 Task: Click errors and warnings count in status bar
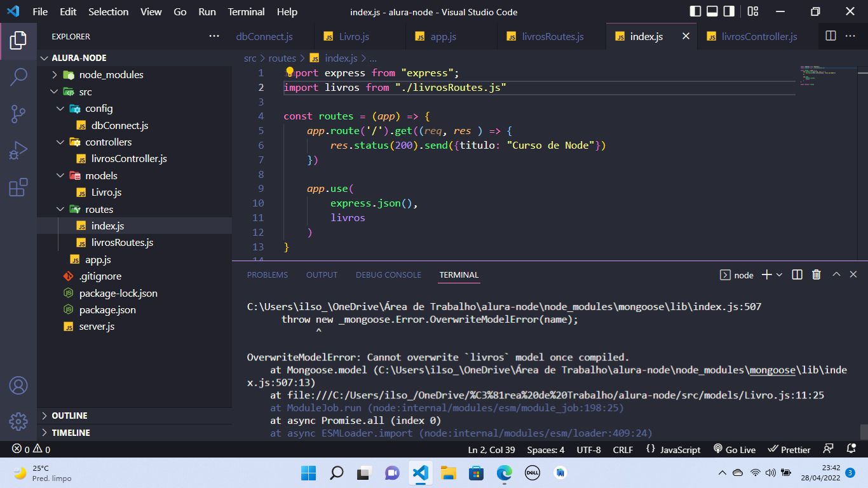[31, 449]
